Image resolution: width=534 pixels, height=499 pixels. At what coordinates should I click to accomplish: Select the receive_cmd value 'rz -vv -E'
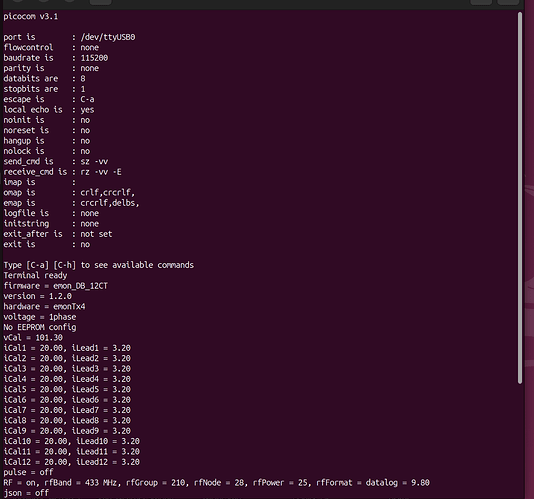(101, 172)
